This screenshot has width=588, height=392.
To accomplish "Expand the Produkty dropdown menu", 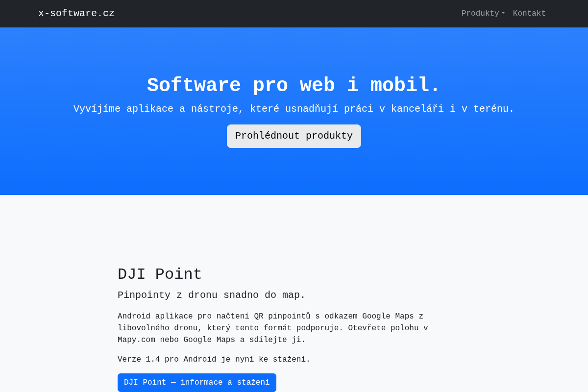I will coord(483,14).
